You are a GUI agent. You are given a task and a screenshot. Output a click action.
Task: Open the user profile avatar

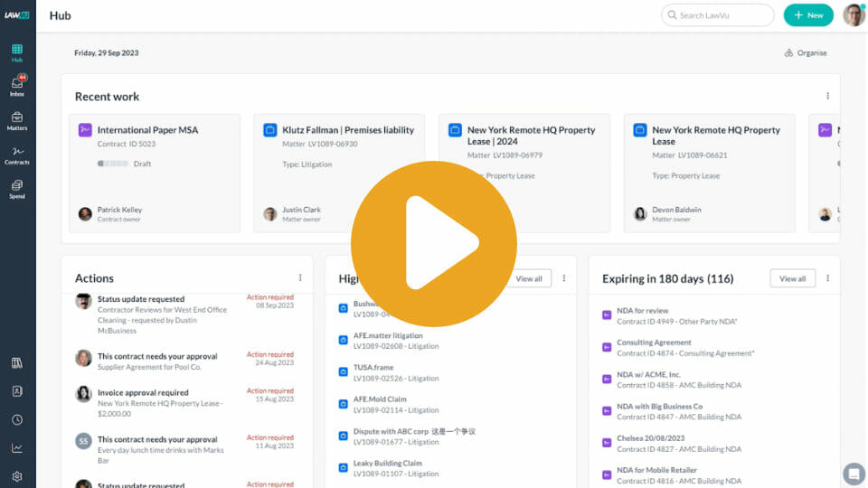coord(854,15)
